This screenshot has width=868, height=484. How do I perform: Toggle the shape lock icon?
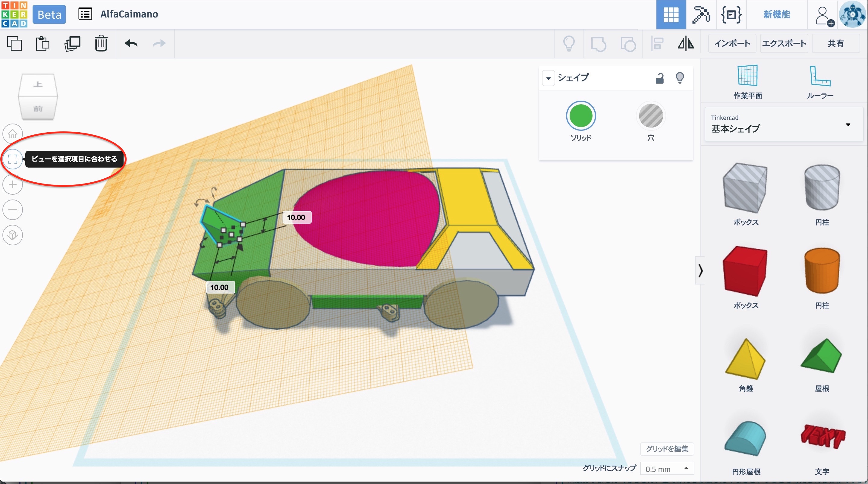[x=659, y=78]
